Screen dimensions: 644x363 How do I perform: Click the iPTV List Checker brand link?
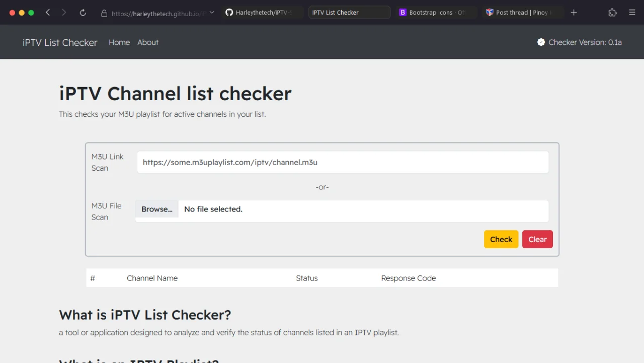(x=60, y=42)
